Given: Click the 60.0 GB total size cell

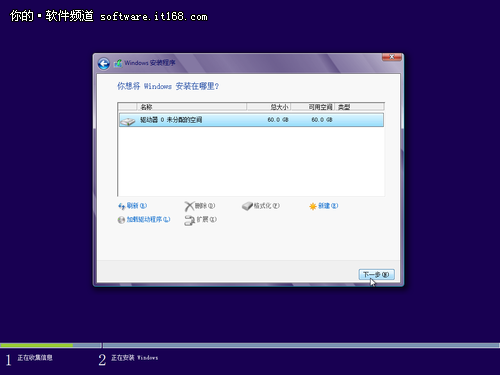Looking at the screenshot, I should (x=278, y=120).
